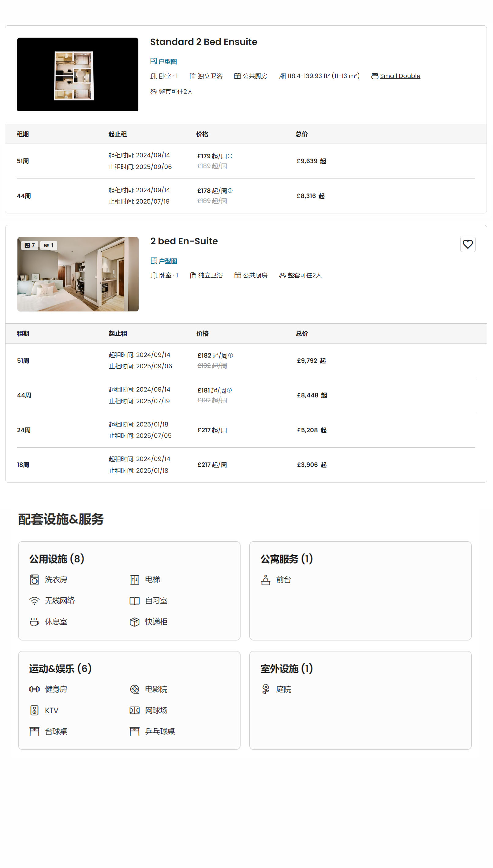The image size is (493, 868).
Task: Click crossed-out £189 price in 51-week row
Action: coord(212,166)
